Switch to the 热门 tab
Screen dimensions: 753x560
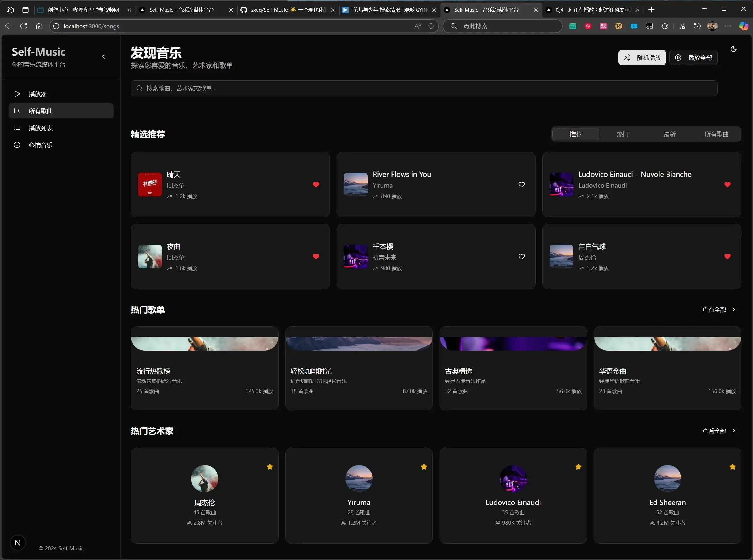click(x=622, y=134)
